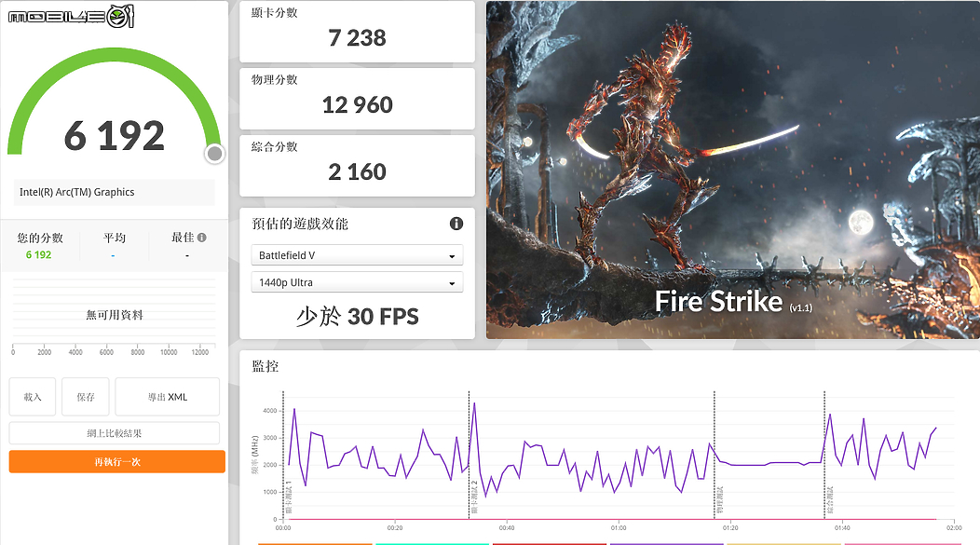Click the 01:00 time label on chart axis

[x=619, y=528]
